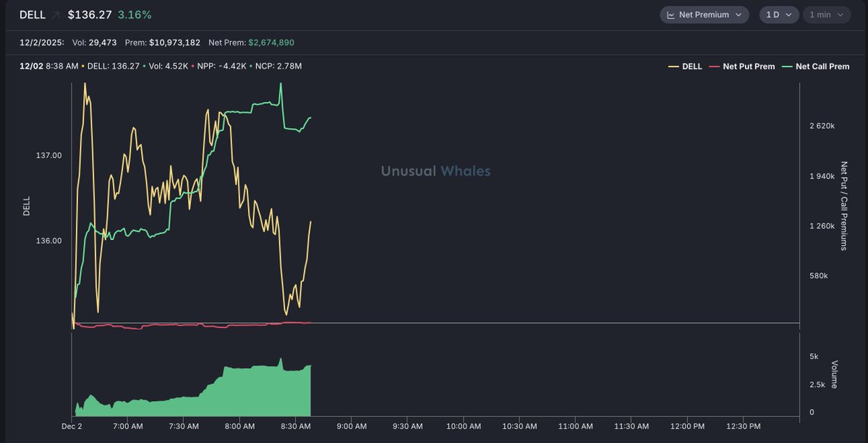The width and height of the screenshot is (868, 443).
Task: Click the chart icon in Net Premium selector
Action: (x=671, y=15)
